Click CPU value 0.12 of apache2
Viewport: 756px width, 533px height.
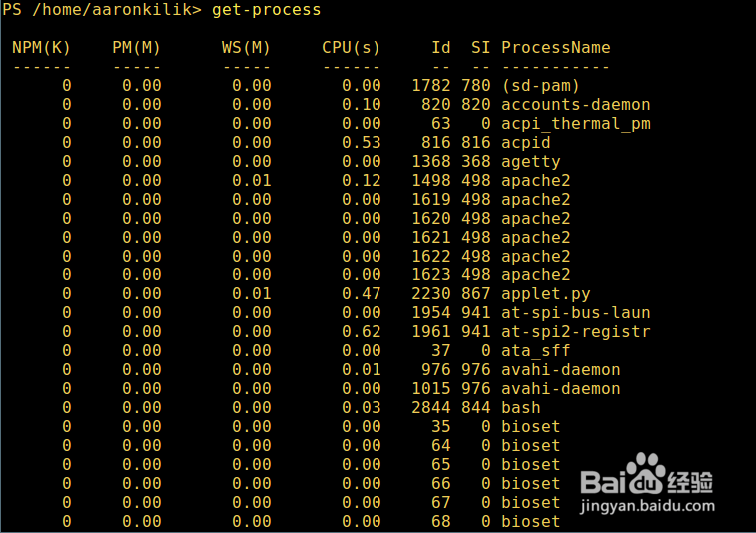[362, 181]
